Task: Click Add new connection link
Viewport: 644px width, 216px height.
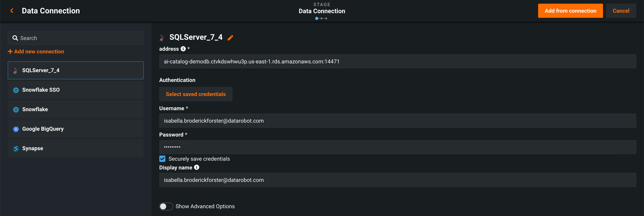Action: coord(36,51)
